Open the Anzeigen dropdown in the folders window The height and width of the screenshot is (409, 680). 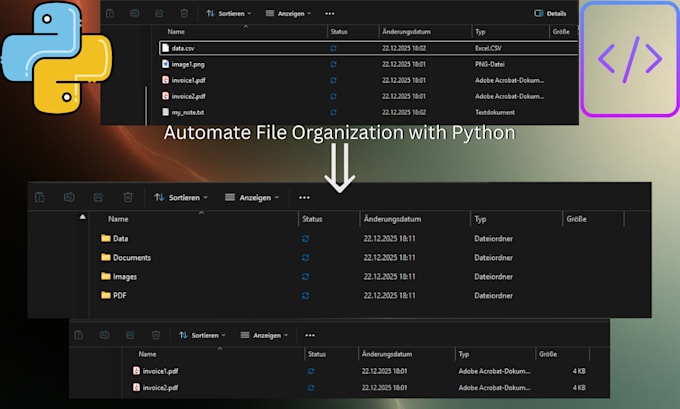tap(252, 197)
